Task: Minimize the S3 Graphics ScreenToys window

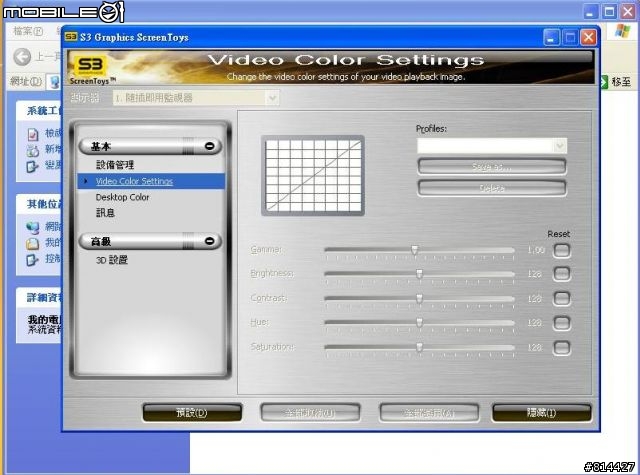Action: (x=551, y=38)
